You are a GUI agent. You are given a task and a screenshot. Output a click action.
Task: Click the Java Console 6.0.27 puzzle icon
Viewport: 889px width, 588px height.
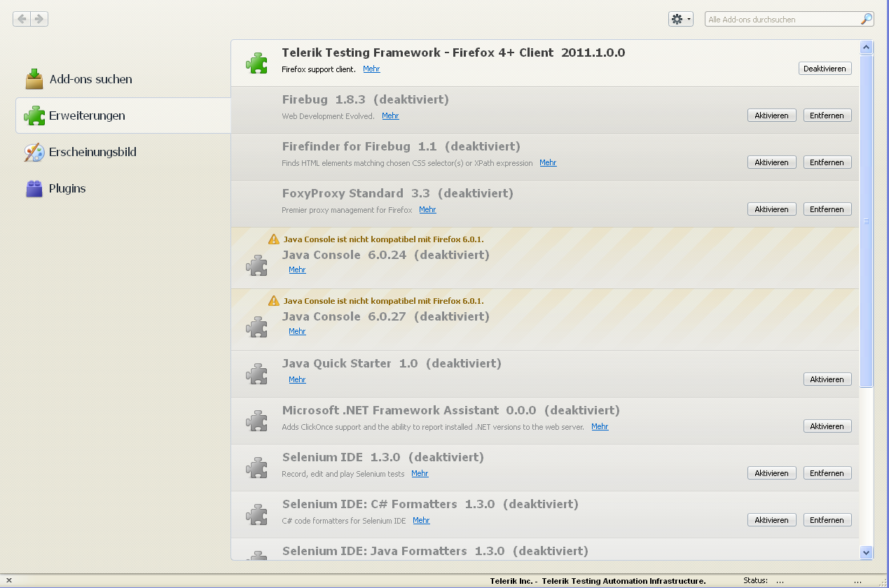click(x=256, y=327)
